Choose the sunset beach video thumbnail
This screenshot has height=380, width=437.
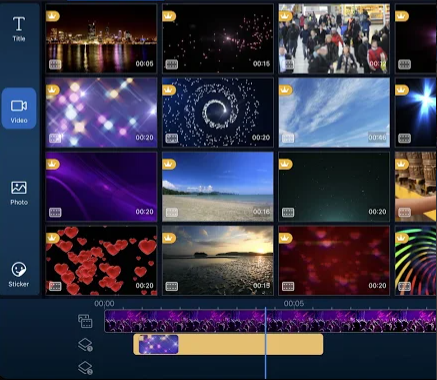(218, 260)
